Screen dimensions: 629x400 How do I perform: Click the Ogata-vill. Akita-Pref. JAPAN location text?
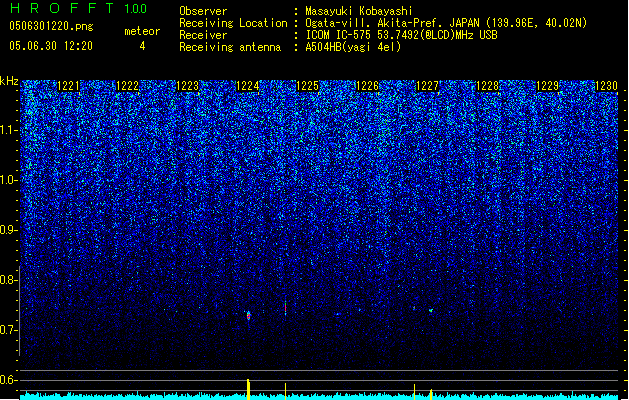pyautogui.click(x=394, y=23)
